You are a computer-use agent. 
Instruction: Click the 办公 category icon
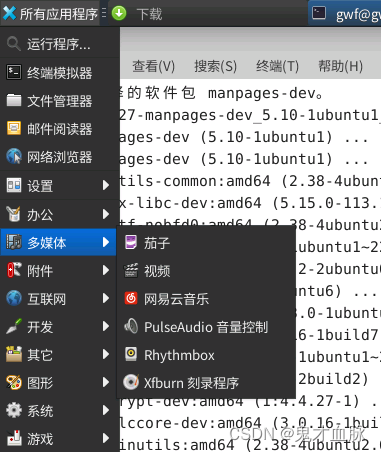(x=14, y=214)
